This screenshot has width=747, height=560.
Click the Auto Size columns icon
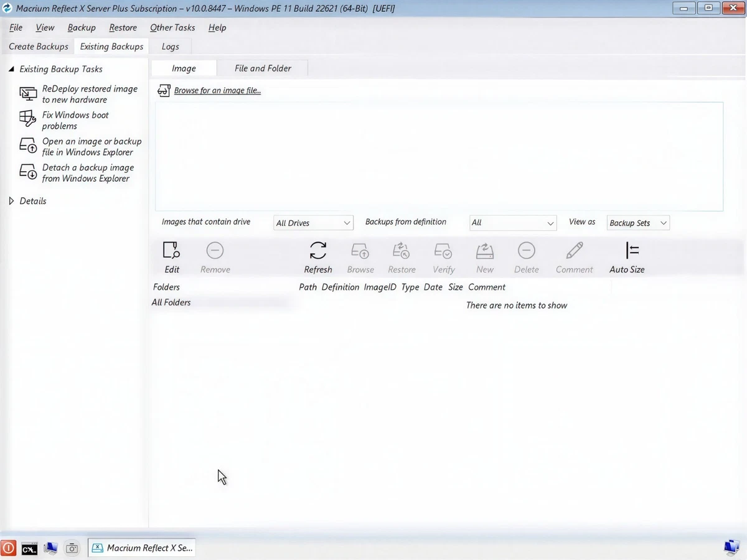point(632,251)
